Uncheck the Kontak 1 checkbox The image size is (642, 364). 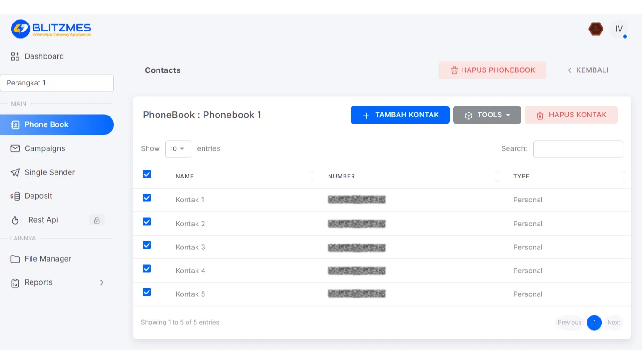click(147, 198)
